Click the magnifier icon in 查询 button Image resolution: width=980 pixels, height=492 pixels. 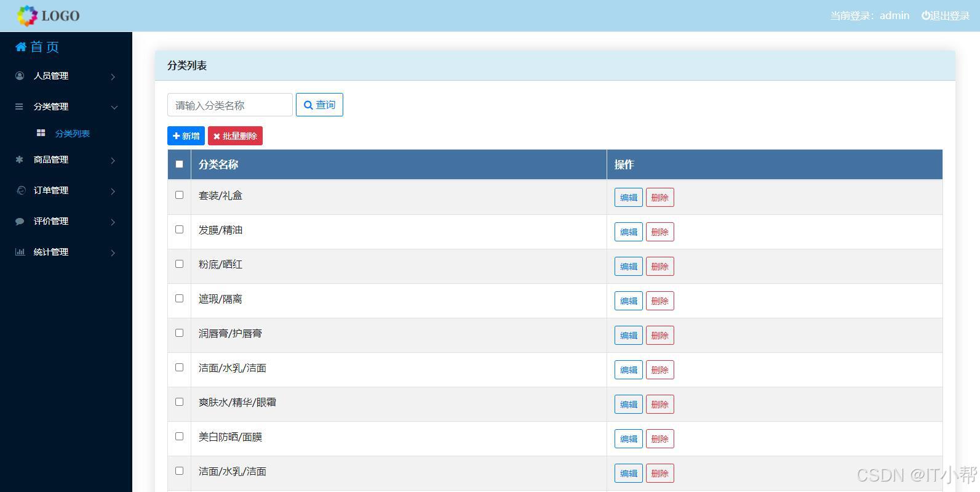coord(308,105)
